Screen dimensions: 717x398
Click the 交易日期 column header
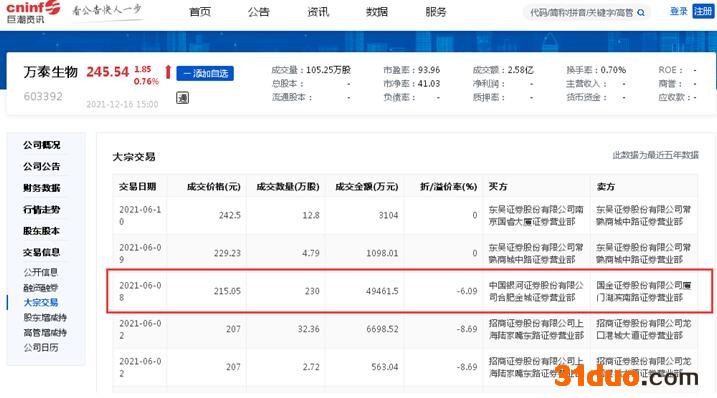click(x=138, y=187)
